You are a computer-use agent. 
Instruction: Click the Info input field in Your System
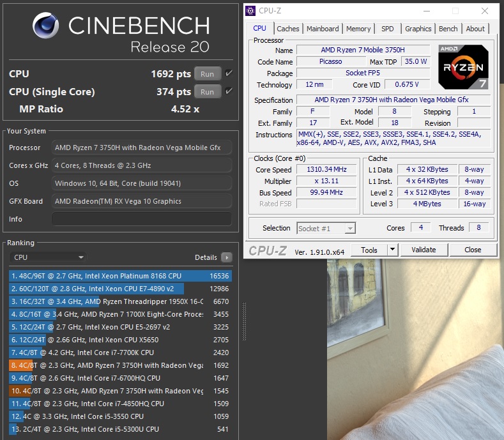point(141,219)
